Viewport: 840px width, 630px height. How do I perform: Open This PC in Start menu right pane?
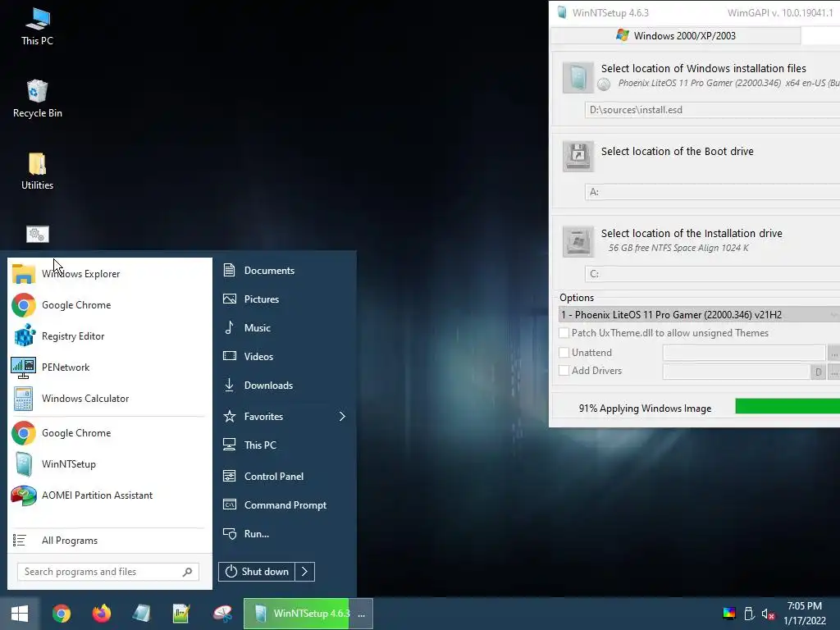coord(284,445)
